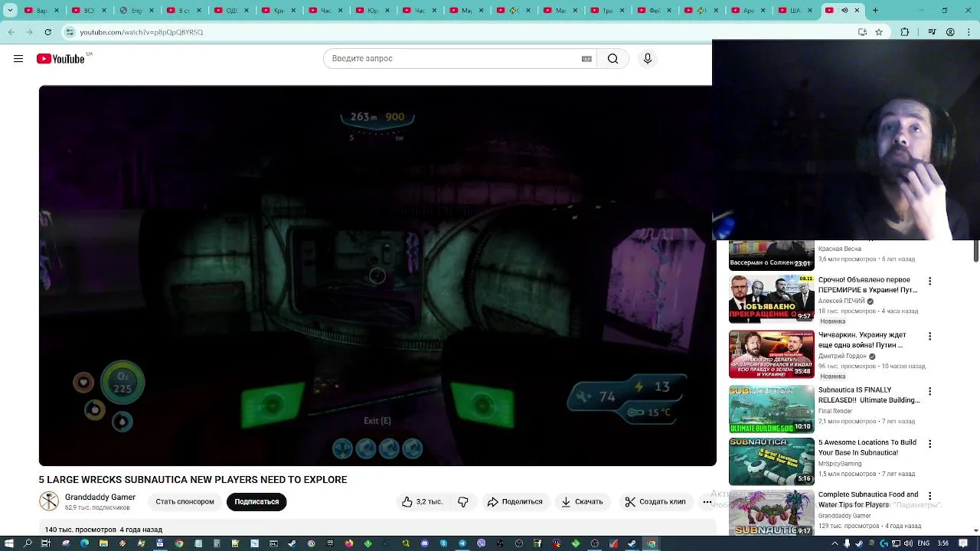Open Chrome three-dot menu
The image size is (980, 551).
point(969,32)
